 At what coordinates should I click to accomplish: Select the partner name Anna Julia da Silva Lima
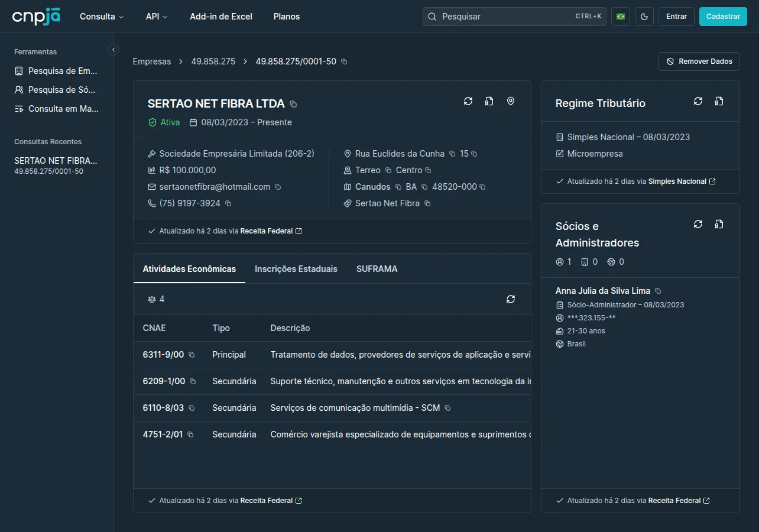(603, 291)
